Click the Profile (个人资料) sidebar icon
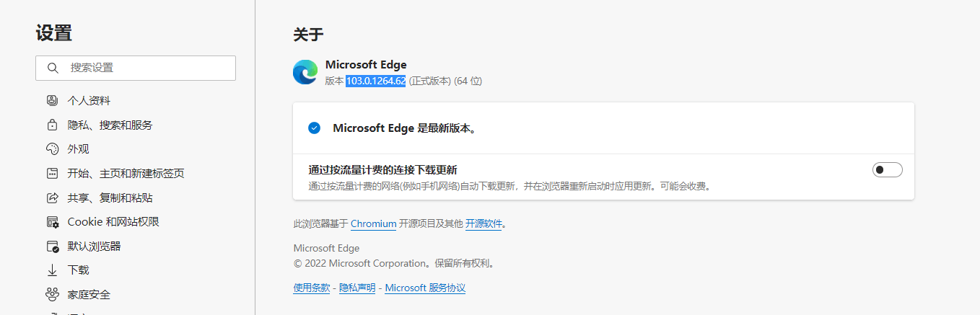The height and width of the screenshot is (315, 980). pyautogui.click(x=52, y=101)
